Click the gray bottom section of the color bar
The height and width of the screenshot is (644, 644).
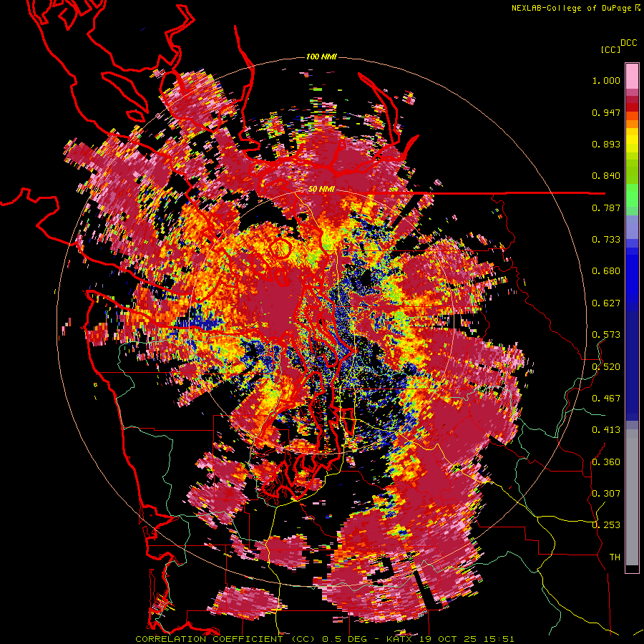(632, 497)
